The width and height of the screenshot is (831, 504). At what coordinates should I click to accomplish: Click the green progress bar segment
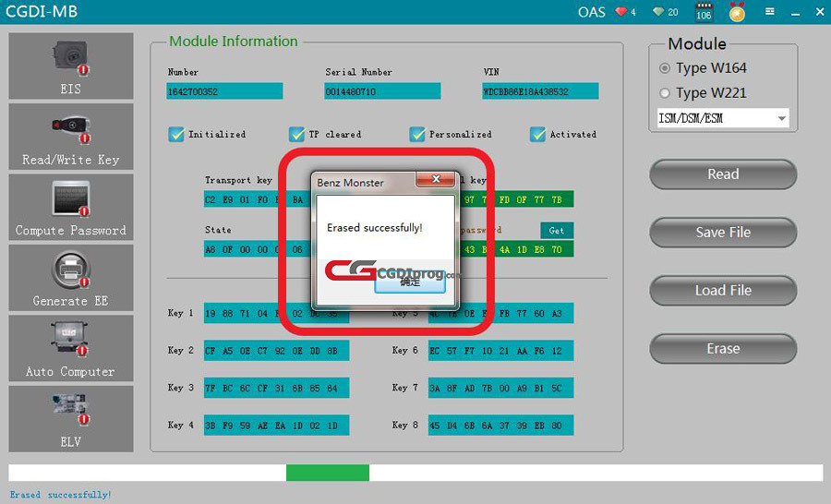[x=328, y=473]
